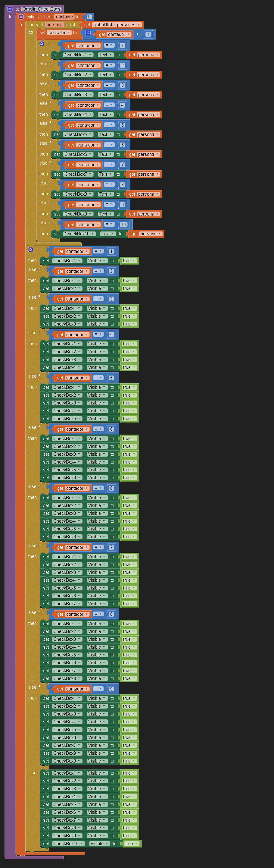Toggle true value on CheckBox10 Visible setter
The height and width of the screenshot is (868, 274).
pos(131,843)
